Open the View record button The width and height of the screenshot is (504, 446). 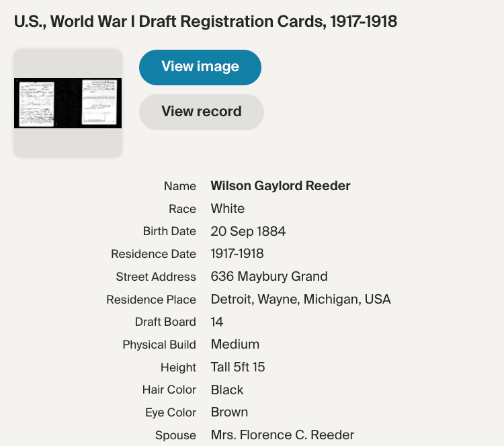click(201, 111)
